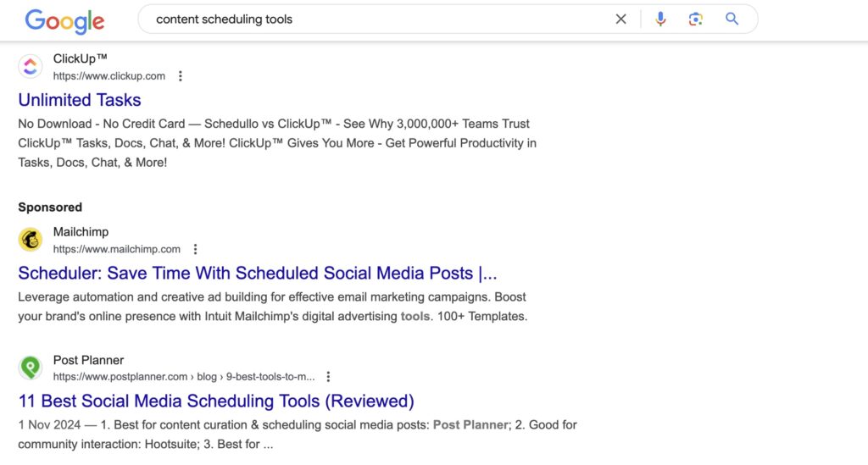Click the Mailchimp site name
868x465 pixels.
[81, 232]
